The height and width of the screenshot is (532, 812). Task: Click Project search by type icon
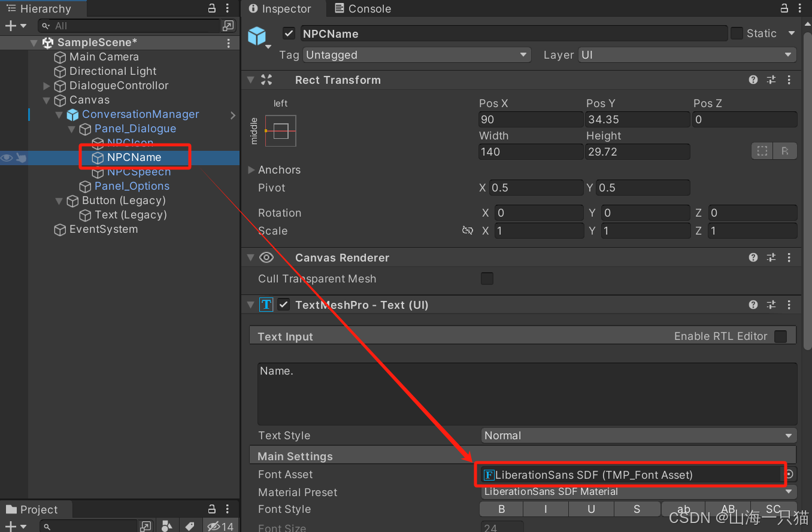(x=167, y=527)
